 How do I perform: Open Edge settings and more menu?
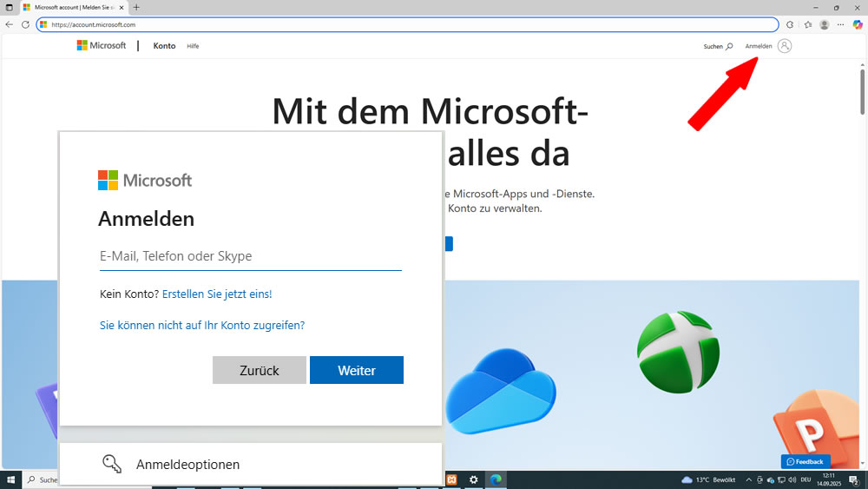tap(841, 24)
